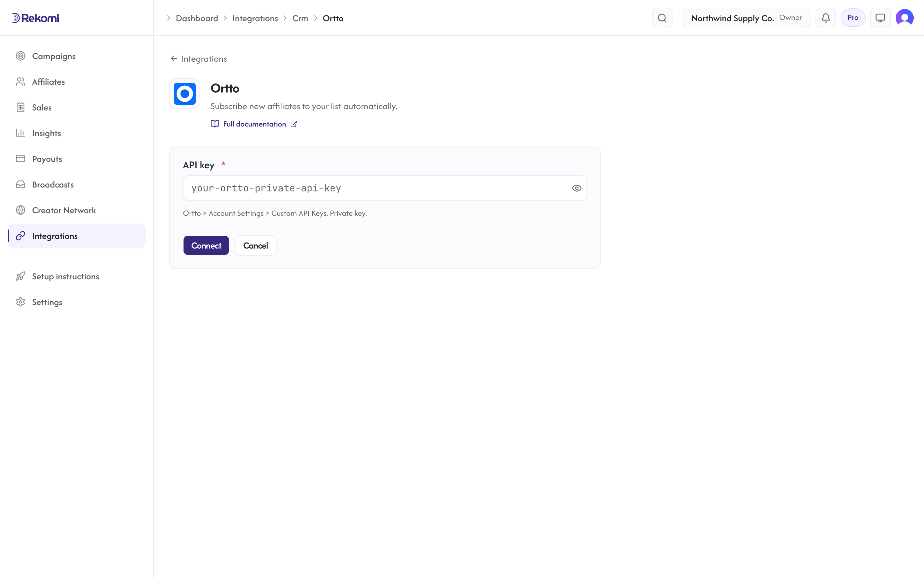Viewport: 924px width, 578px height.
Task: Click the Setup instructions rocket icon
Action: [x=21, y=276]
